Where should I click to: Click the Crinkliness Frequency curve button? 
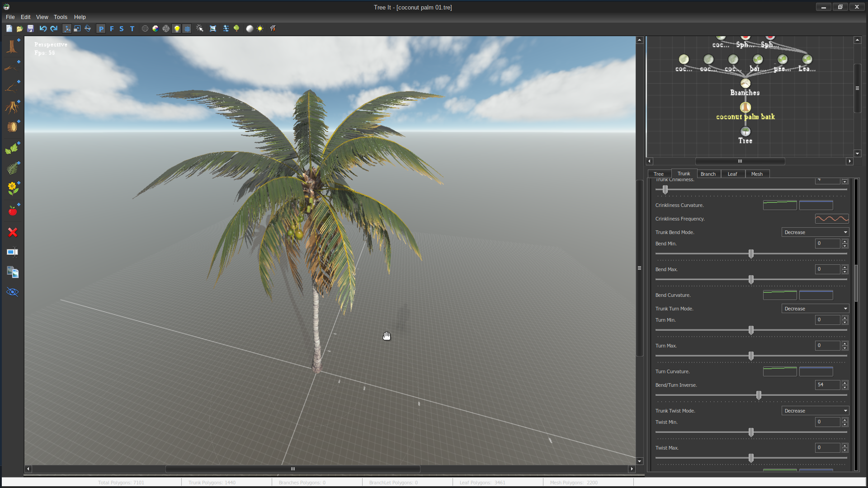click(831, 219)
